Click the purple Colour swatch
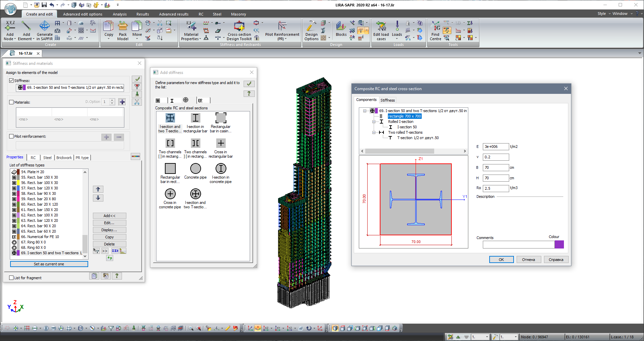 pyautogui.click(x=559, y=244)
